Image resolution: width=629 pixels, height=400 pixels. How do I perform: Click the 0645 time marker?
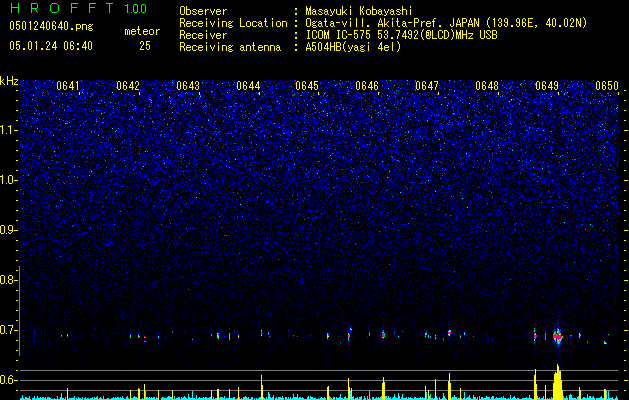[307, 86]
